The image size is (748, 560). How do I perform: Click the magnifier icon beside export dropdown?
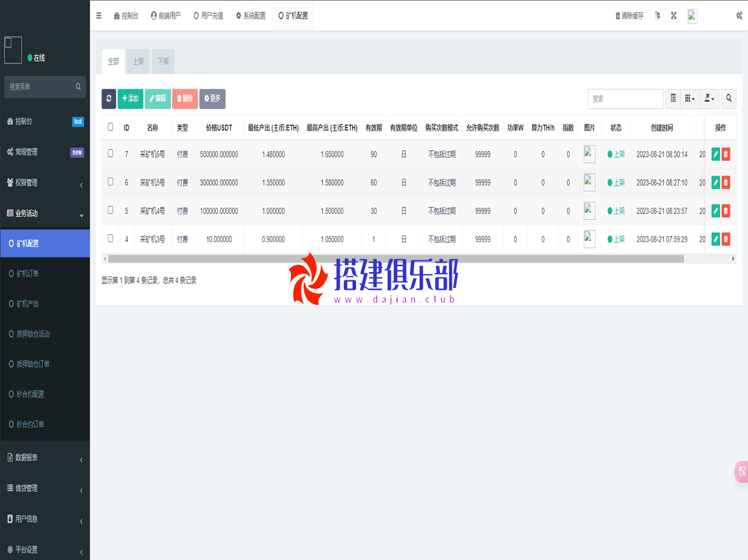[x=729, y=99]
